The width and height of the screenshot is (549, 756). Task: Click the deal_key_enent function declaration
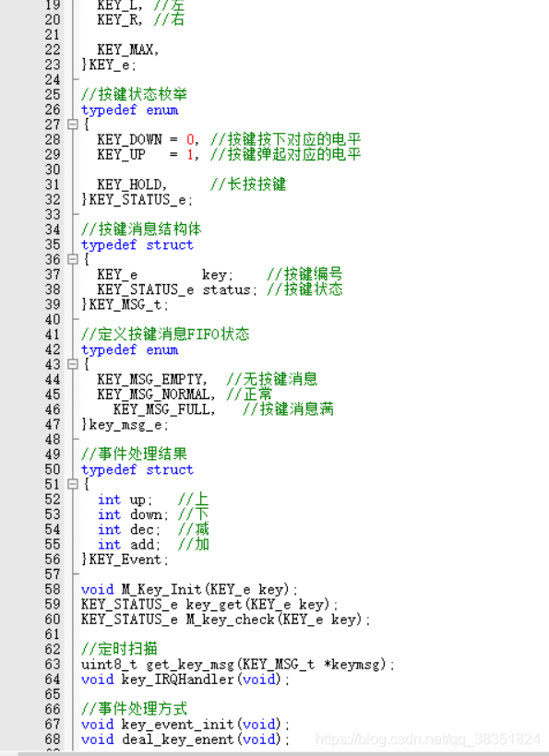(x=186, y=739)
